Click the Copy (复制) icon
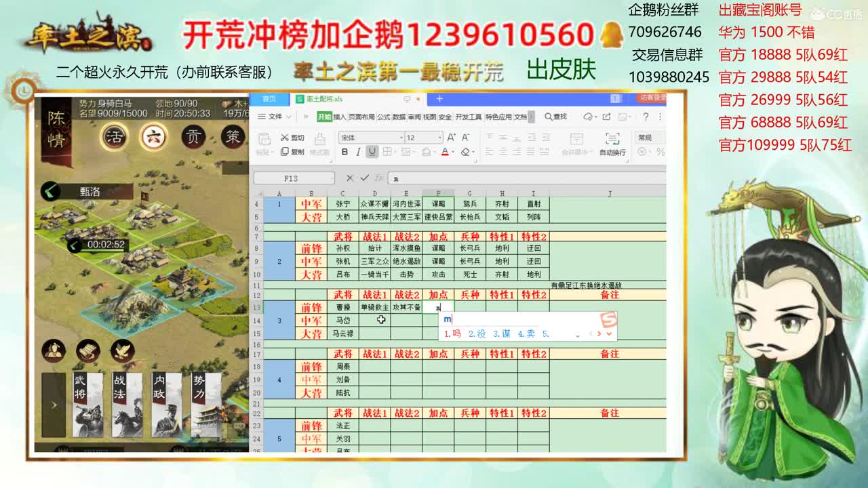 pos(284,152)
